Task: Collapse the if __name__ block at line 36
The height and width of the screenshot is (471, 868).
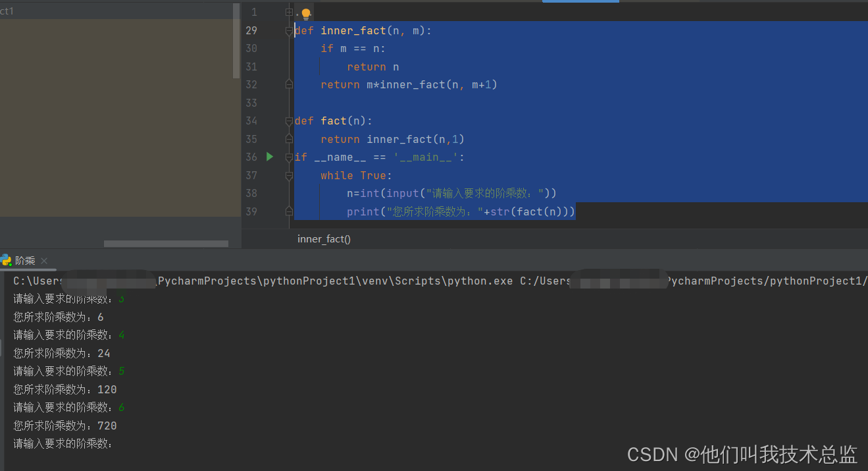Action: click(289, 157)
